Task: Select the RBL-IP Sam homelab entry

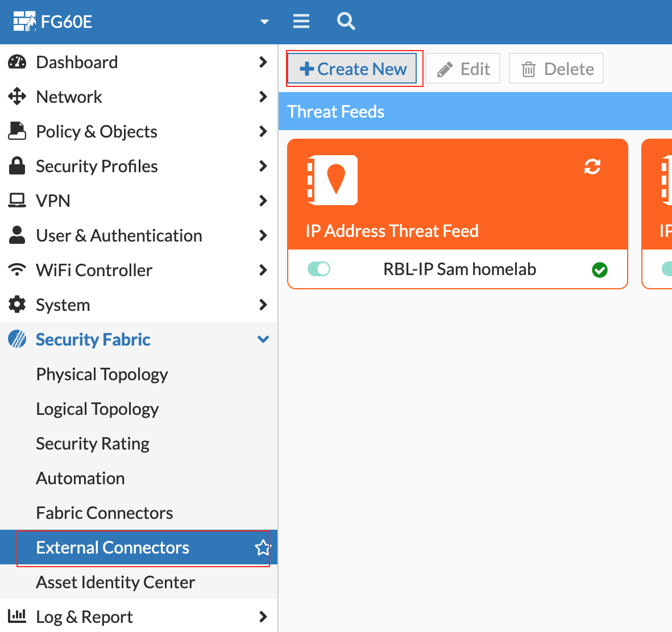Action: click(x=459, y=269)
